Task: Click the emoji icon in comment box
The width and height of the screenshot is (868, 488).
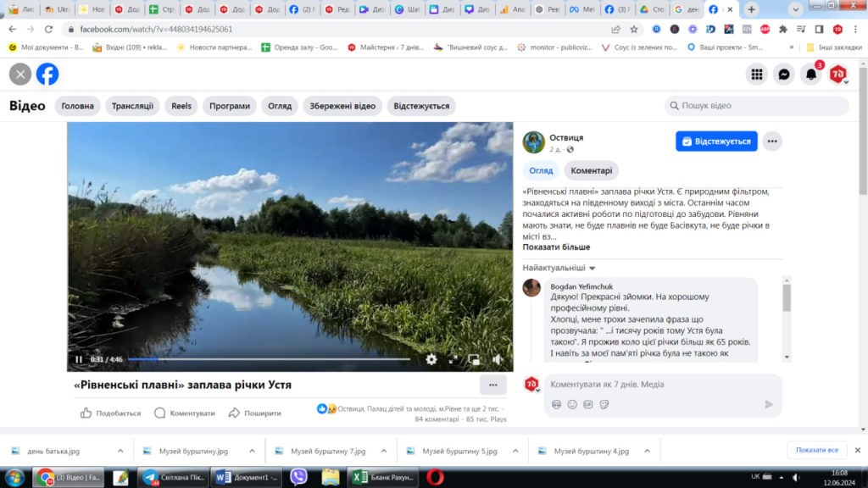Action: pyautogui.click(x=572, y=404)
